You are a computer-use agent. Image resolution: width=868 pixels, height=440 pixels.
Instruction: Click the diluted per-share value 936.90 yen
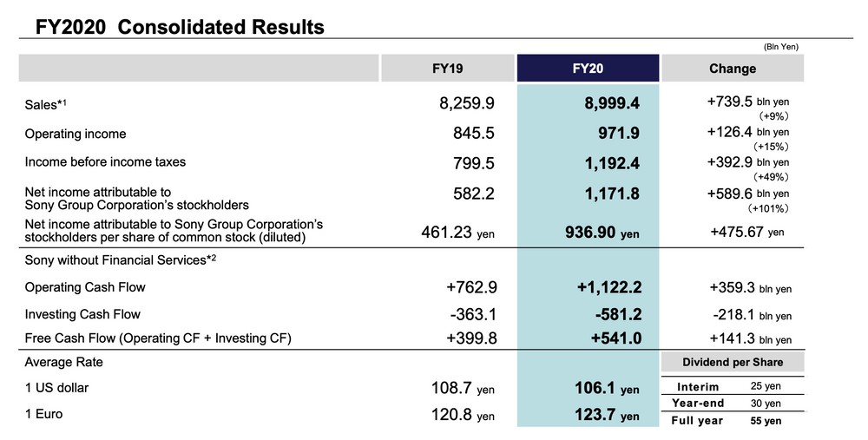[x=600, y=233]
